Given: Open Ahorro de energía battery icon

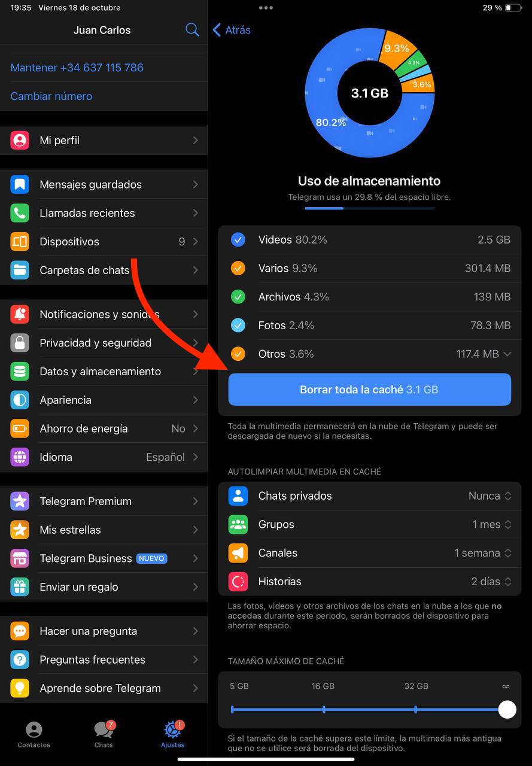Looking at the screenshot, I should [x=20, y=428].
